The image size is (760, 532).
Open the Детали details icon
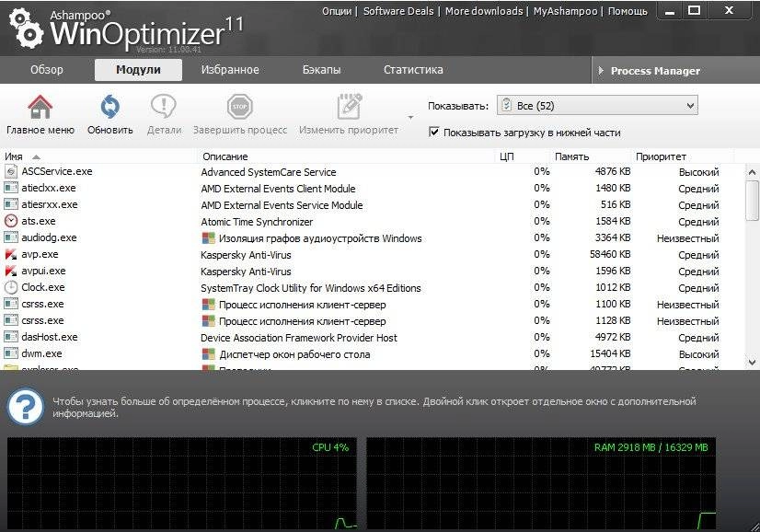point(164,106)
